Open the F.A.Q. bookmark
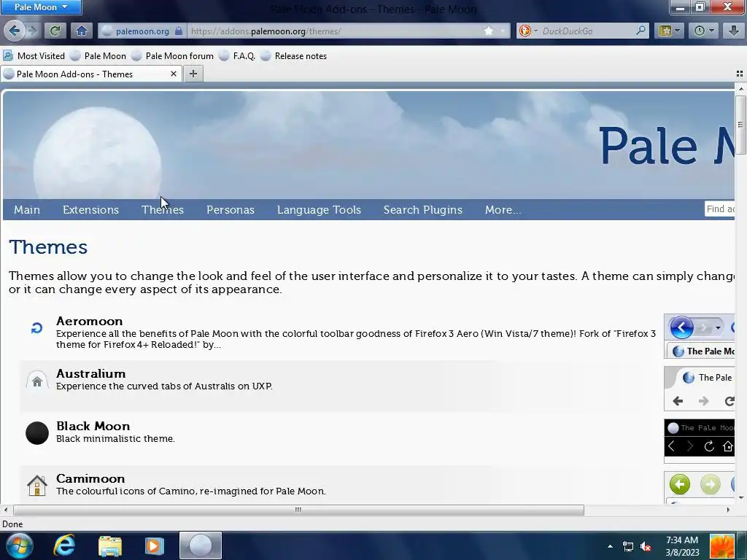 click(237, 55)
